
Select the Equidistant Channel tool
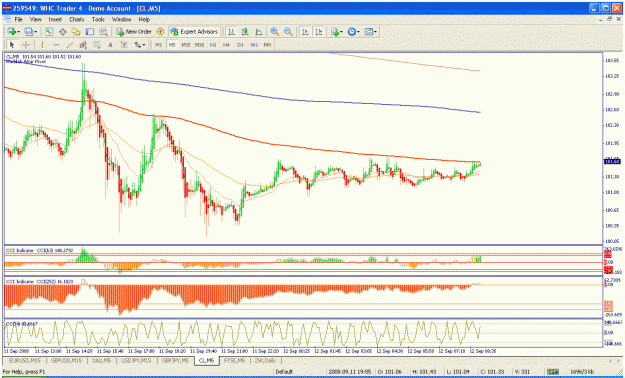(83, 45)
